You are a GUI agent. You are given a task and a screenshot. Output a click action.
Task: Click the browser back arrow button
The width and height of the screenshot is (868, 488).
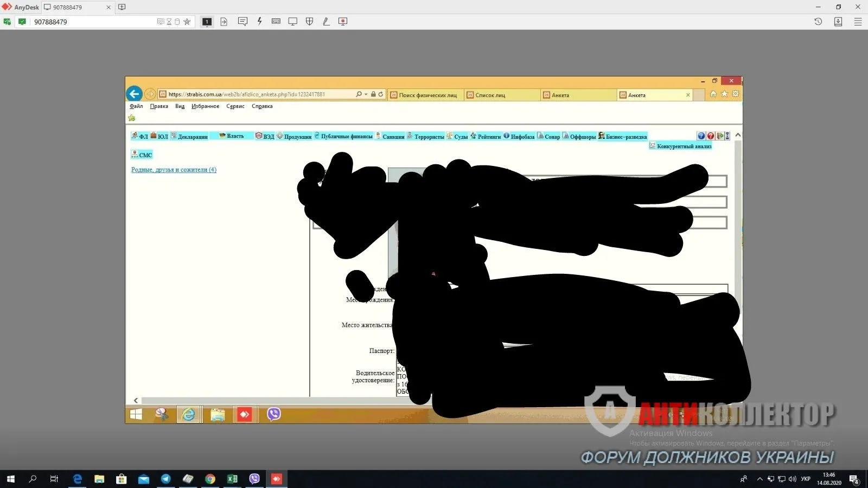pyautogui.click(x=135, y=94)
